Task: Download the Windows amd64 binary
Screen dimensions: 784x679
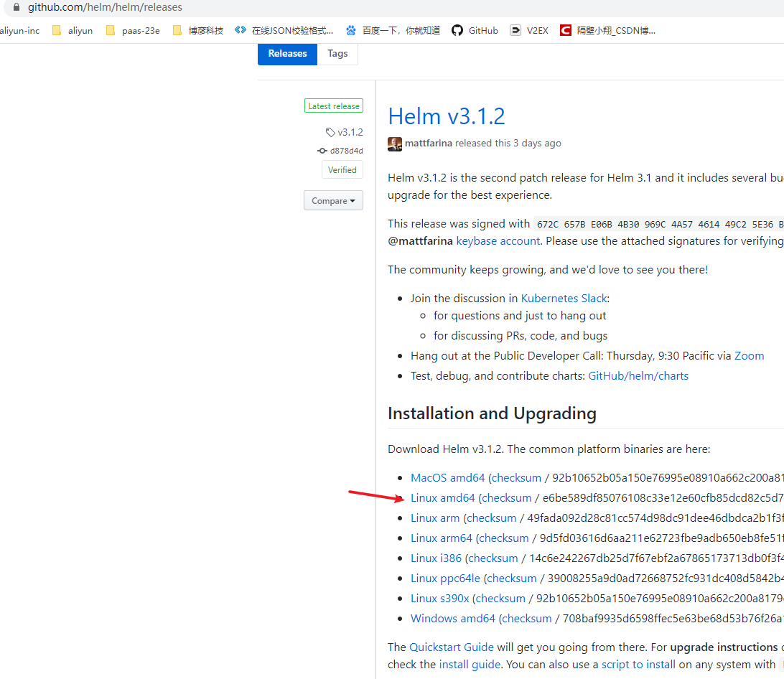Action: point(453,619)
